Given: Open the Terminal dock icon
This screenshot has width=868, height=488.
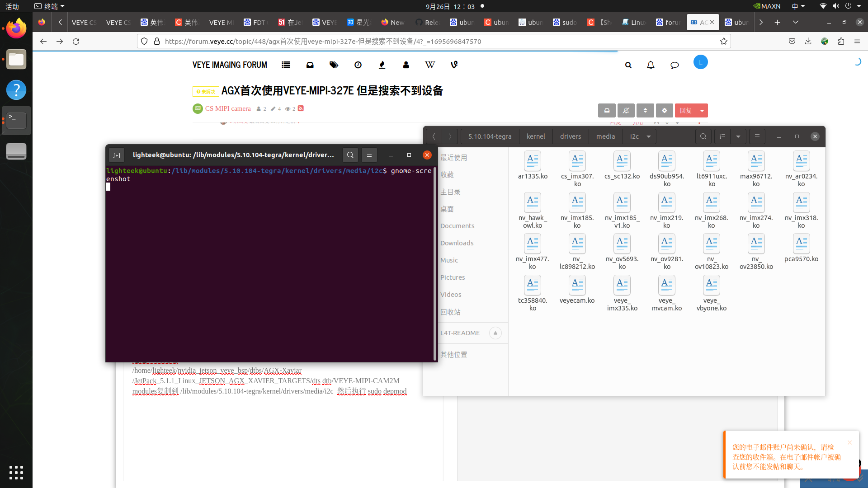Looking at the screenshot, I should [x=16, y=121].
